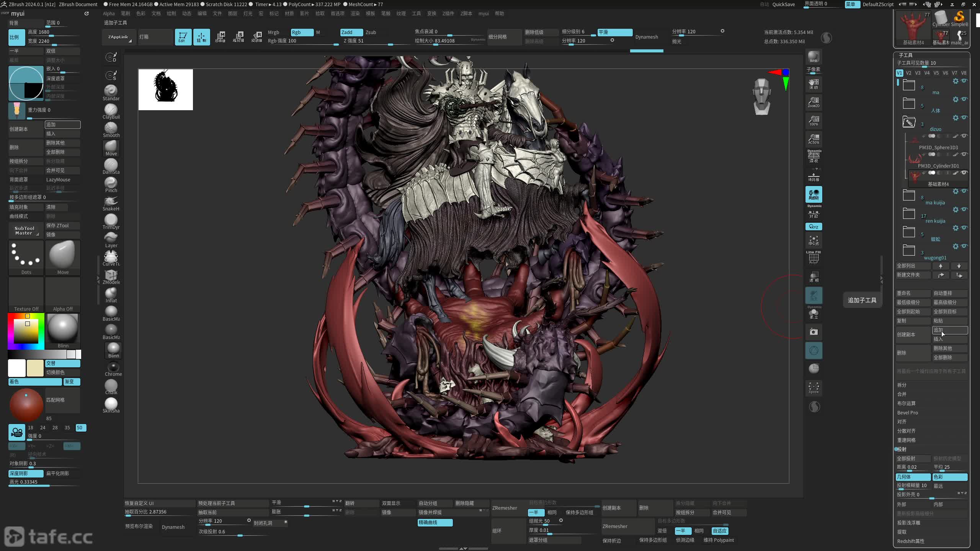Expand the ren kuijia folder
980x551 pixels.
909,214
